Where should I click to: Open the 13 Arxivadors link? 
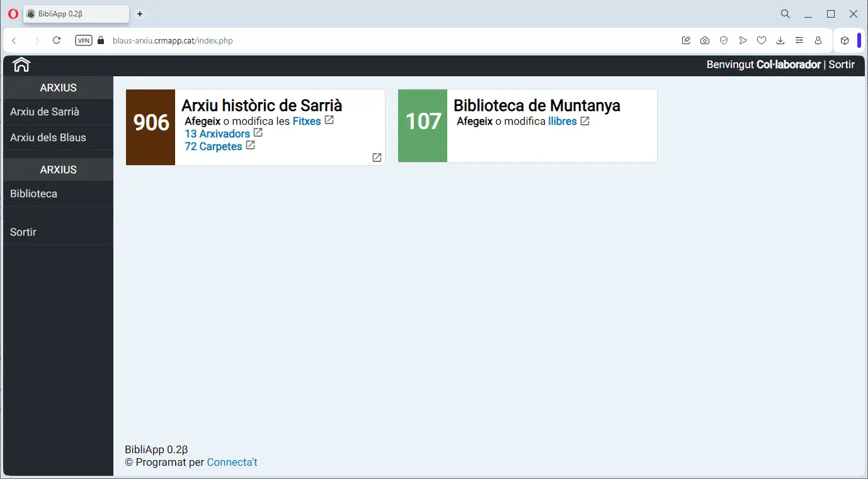coord(217,134)
